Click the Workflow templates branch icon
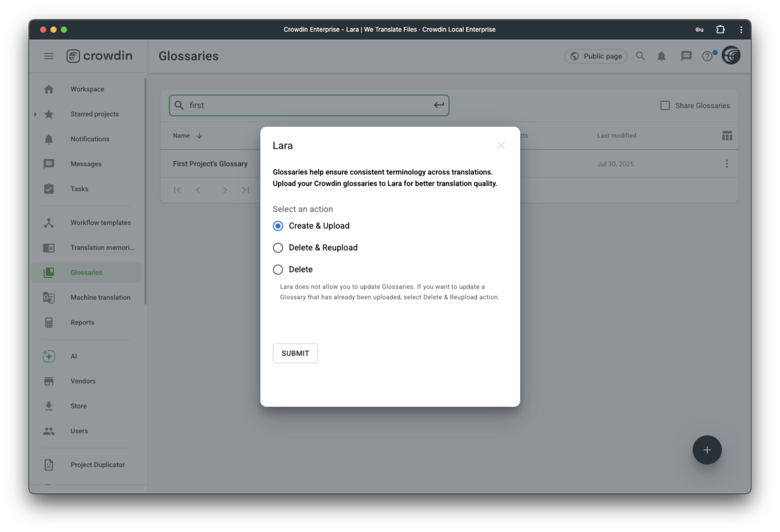The width and height of the screenshot is (780, 532). (49, 223)
